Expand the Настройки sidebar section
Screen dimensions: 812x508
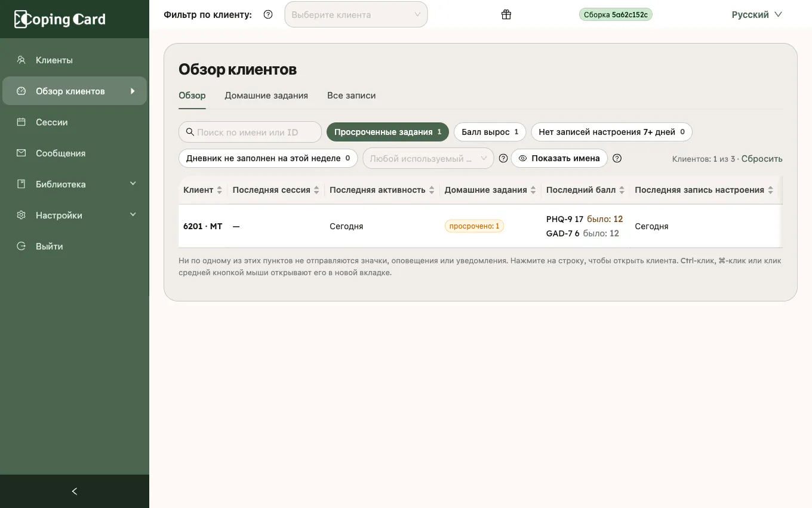tap(75, 215)
